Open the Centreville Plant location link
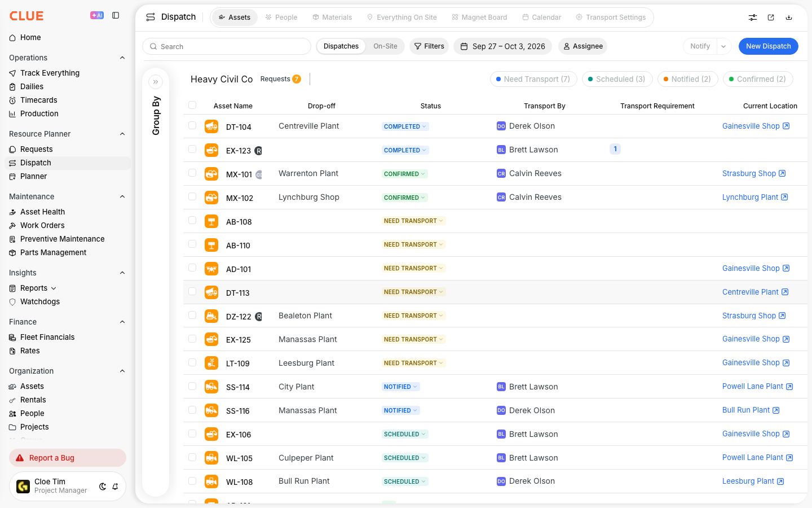Screen dimensions: 812x508 coord(755,292)
